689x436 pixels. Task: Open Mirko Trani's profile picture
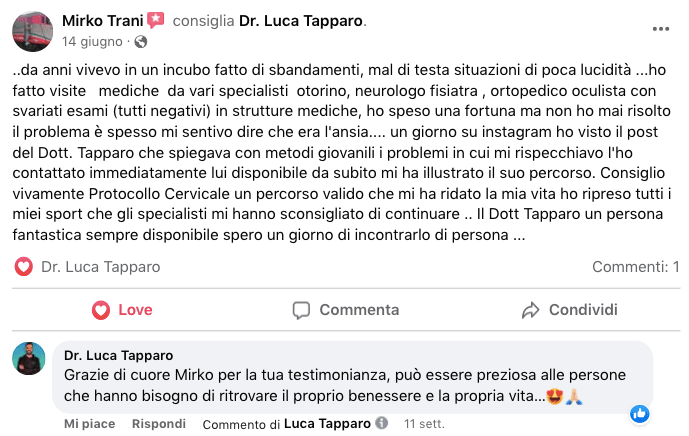(32, 31)
